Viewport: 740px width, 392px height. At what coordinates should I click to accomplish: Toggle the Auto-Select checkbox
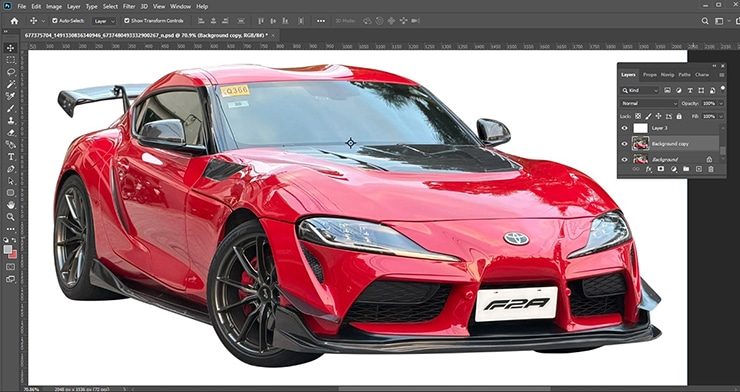click(55, 21)
